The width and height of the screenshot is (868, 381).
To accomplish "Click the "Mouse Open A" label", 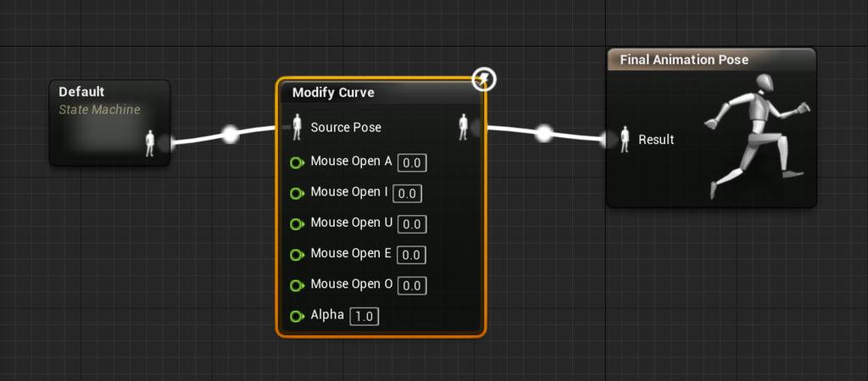I will (x=352, y=161).
